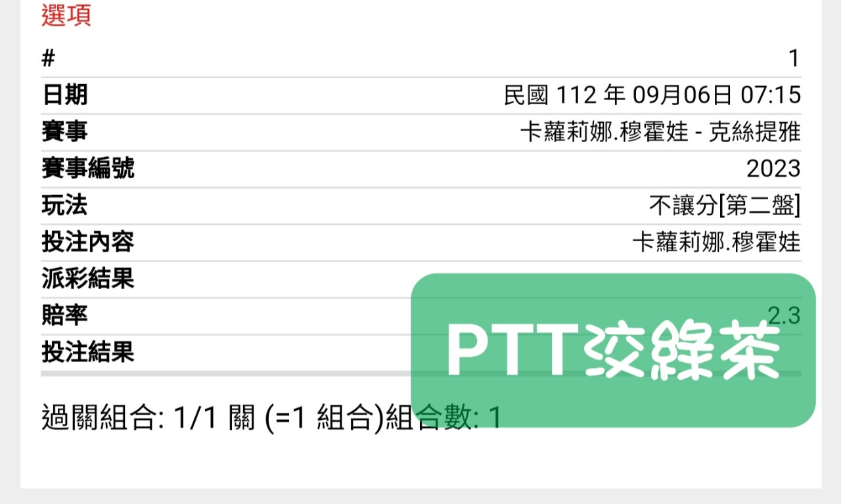
Task: Click the red 選項 heading
Action: point(66,15)
